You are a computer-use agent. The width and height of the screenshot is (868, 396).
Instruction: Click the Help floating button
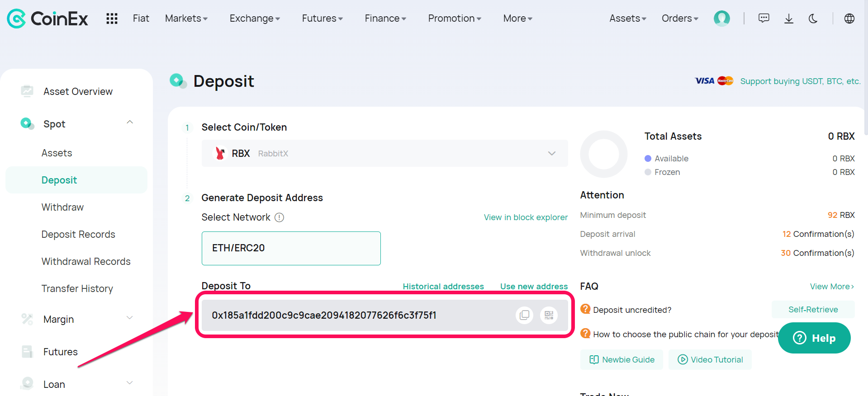tap(814, 338)
